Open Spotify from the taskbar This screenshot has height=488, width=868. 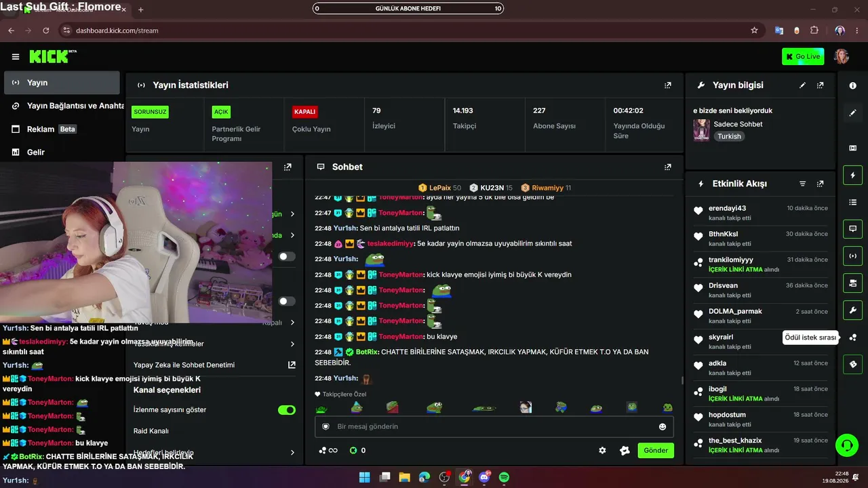pos(504,477)
